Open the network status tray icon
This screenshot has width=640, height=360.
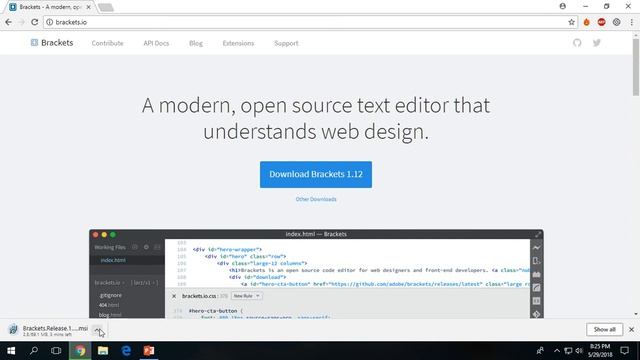568,351
